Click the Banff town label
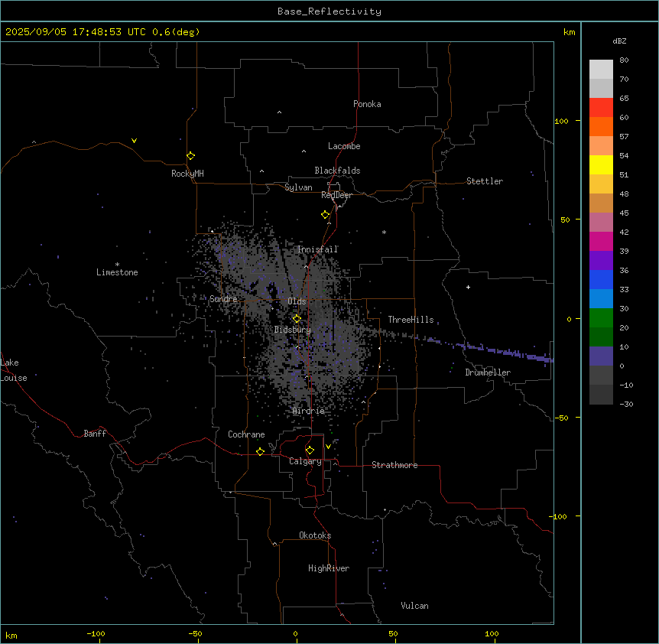Viewport: 659px width, 644px height. 95,434
